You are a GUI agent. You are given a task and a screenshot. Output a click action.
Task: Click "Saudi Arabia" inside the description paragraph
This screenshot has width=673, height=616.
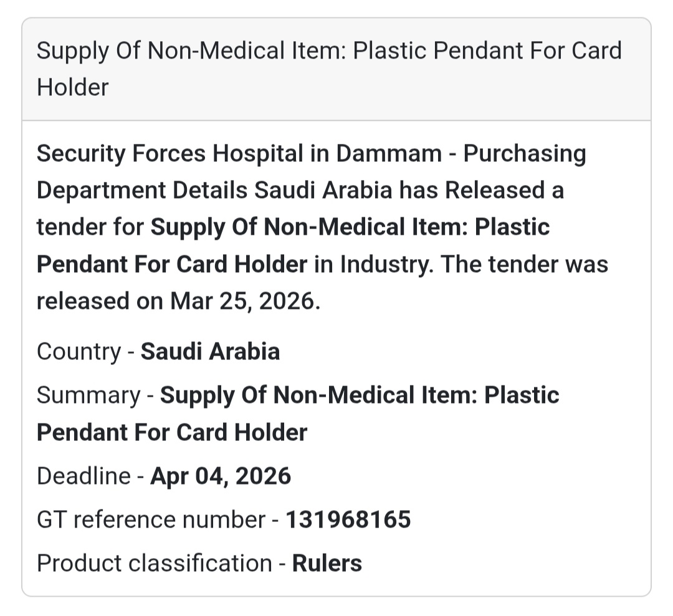[x=323, y=191]
